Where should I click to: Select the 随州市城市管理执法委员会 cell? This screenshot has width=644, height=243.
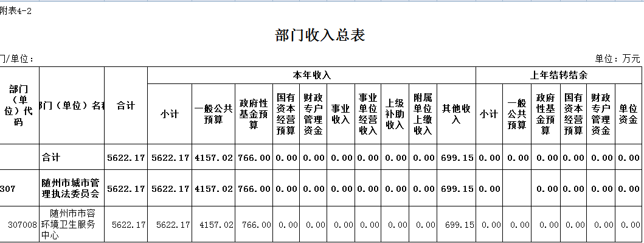tap(72, 189)
